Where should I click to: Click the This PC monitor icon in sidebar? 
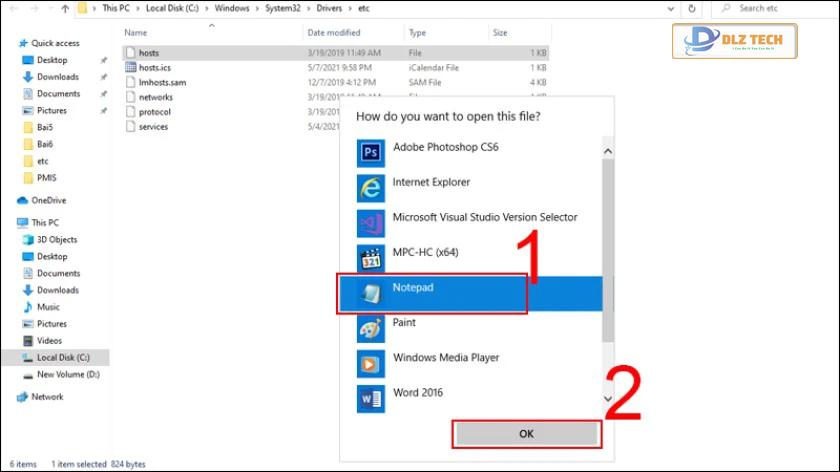coord(22,222)
